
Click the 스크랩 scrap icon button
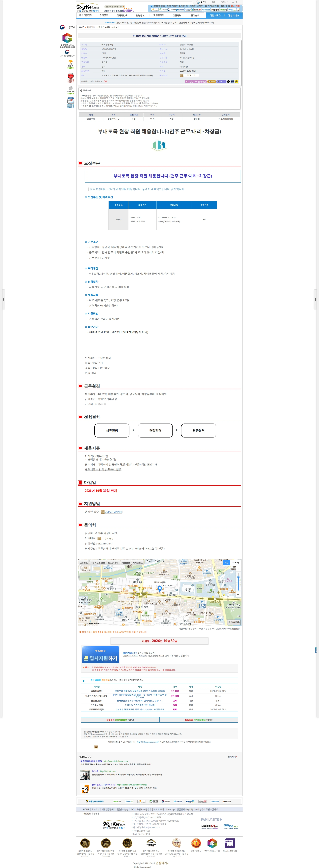(221, 82)
